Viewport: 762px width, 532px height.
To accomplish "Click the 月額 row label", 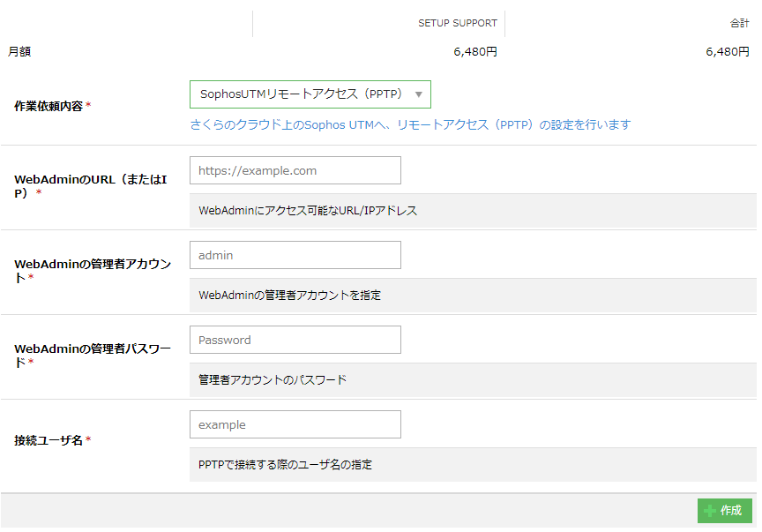I will (19, 52).
